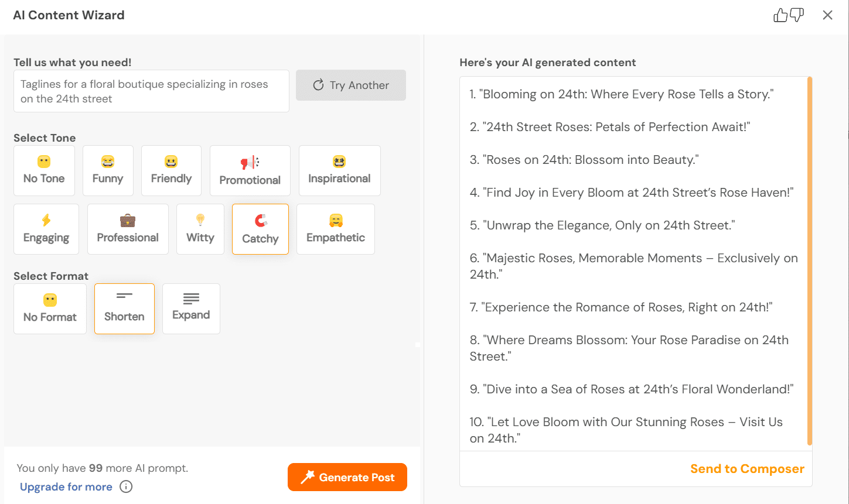Toggle the Catchy tone option

[260, 229]
